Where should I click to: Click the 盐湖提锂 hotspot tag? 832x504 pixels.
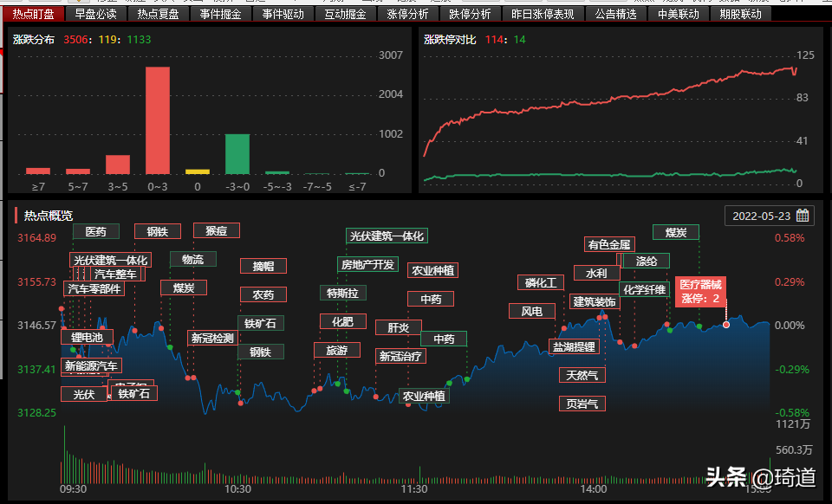(x=574, y=346)
